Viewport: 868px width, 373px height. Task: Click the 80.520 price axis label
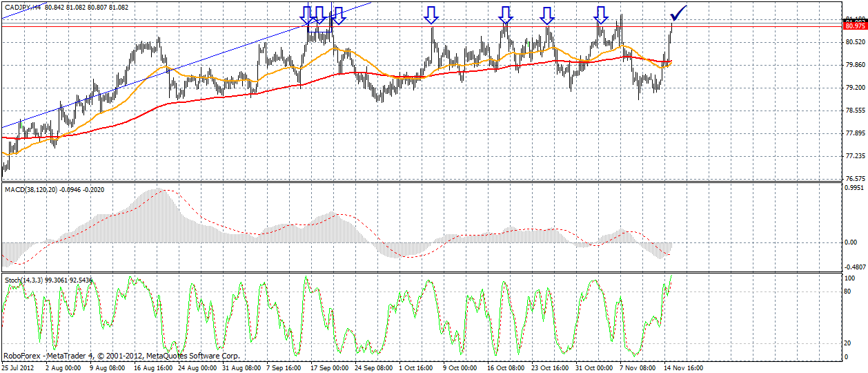tap(854, 42)
